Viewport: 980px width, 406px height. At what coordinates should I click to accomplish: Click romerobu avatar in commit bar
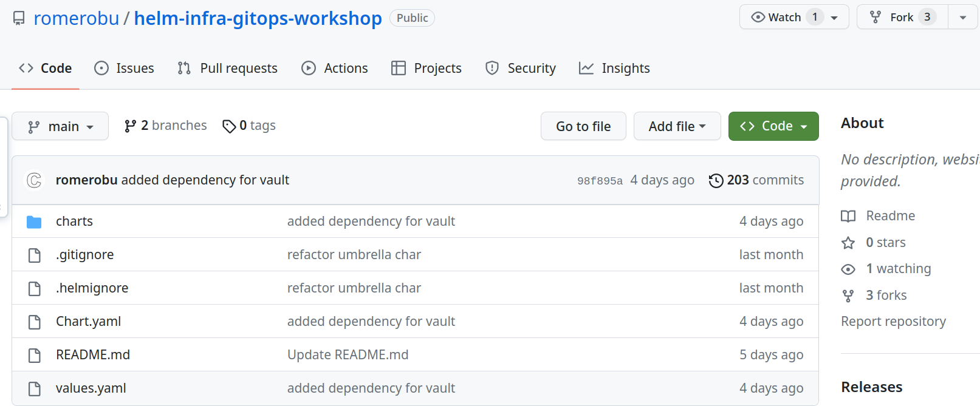click(x=35, y=180)
